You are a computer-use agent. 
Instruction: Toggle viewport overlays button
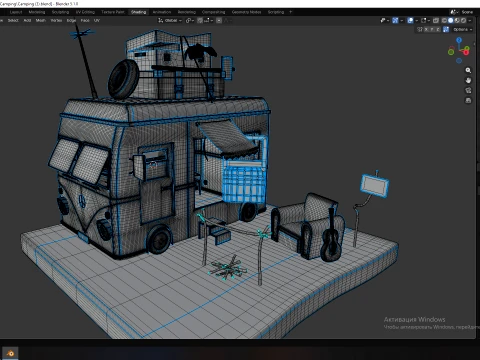pyautogui.click(x=410, y=20)
